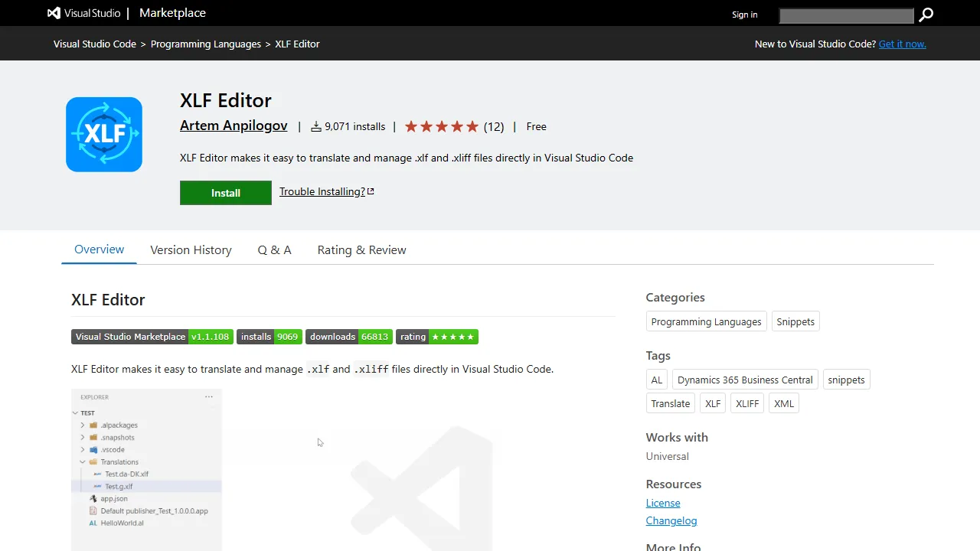The image size is (980, 551).
Task: Collapse the TEST workspace folder
Action: pyautogui.click(x=74, y=412)
